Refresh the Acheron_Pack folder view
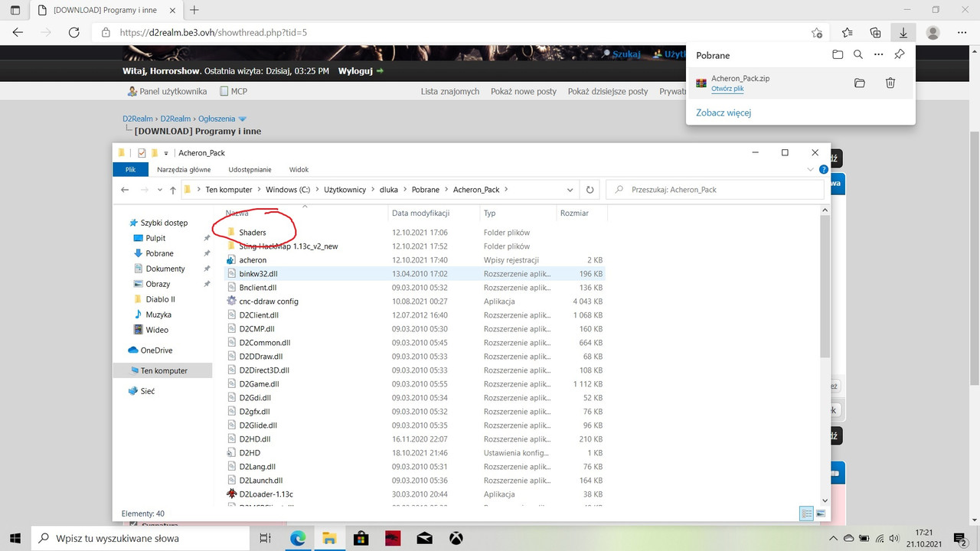Image resolution: width=980 pixels, height=551 pixels. 590,190
